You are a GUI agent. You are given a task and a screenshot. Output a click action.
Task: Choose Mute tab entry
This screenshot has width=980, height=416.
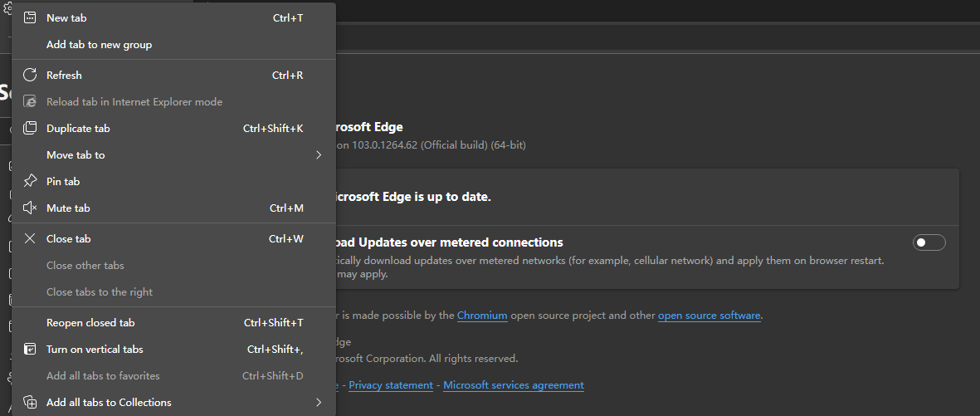coord(173,208)
